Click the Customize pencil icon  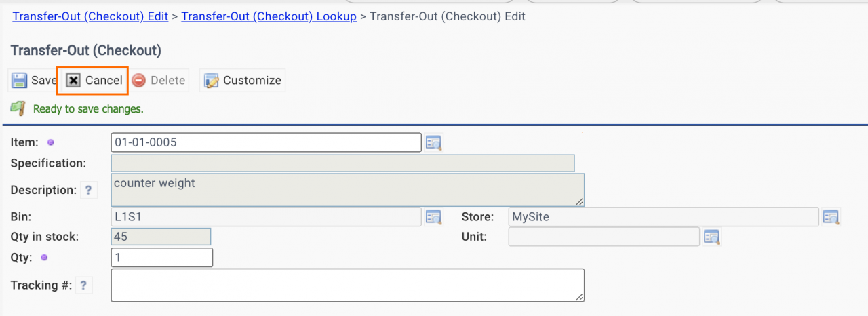click(x=212, y=81)
